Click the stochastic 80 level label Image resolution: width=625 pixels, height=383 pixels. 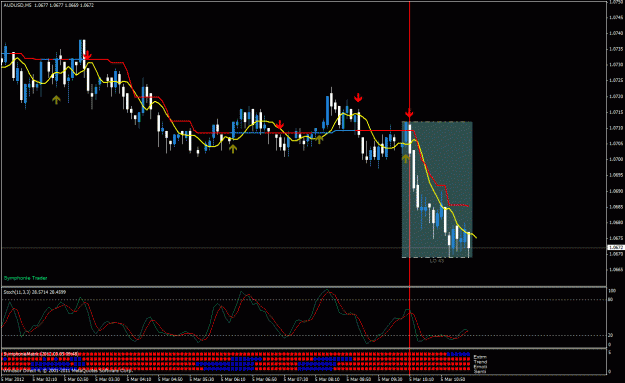pos(610,299)
